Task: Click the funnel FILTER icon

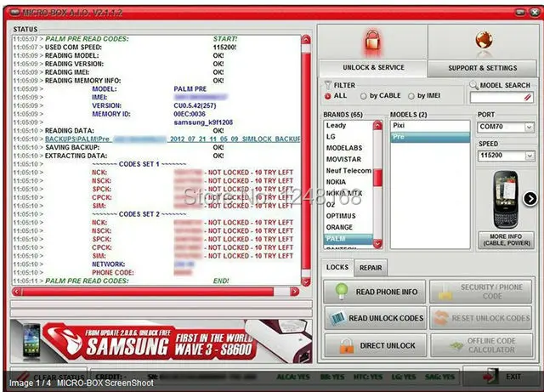Action: 328,85
